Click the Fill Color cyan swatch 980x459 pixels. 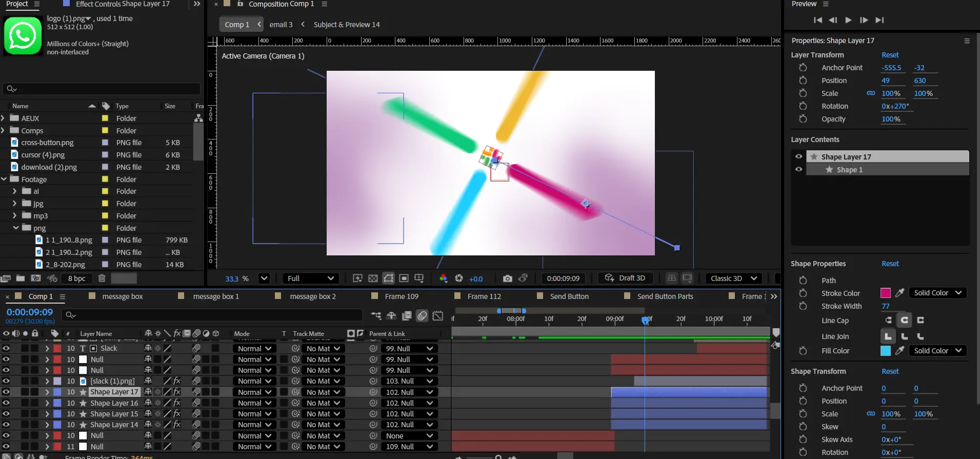pos(885,351)
